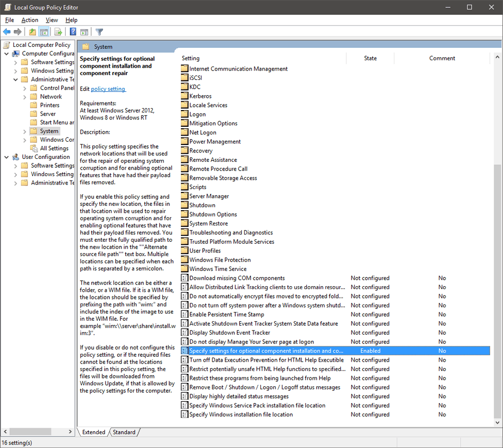Open the Action menu

30,20
